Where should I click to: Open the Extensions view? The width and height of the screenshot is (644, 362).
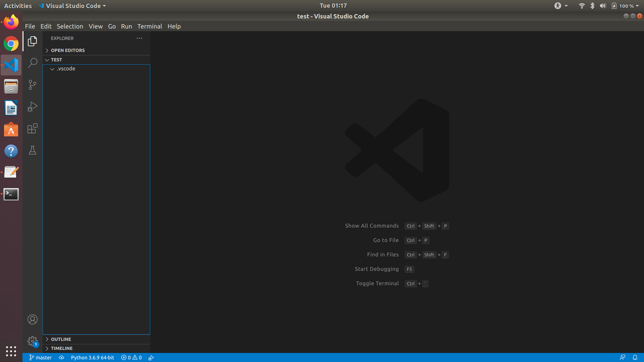(32, 128)
